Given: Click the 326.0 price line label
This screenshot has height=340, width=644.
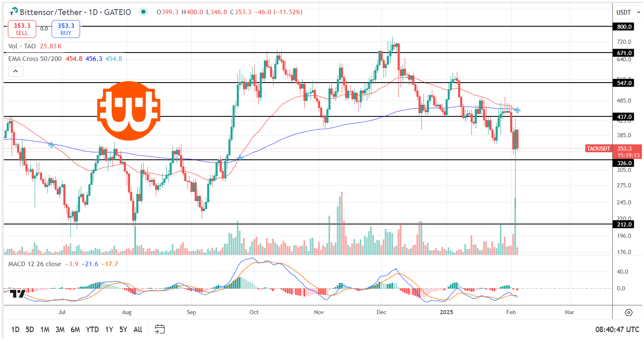Looking at the screenshot, I should click(624, 163).
